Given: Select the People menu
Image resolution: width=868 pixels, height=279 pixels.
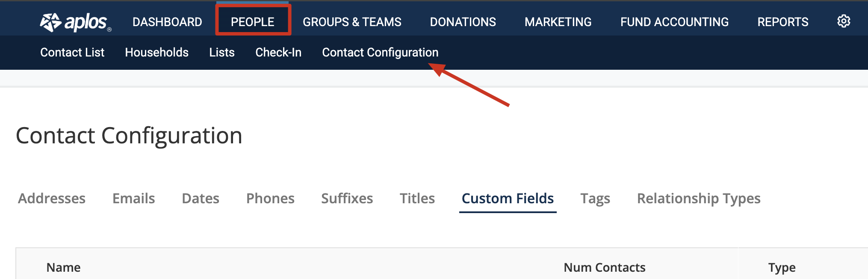Looking at the screenshot, I should coord(253,22).
